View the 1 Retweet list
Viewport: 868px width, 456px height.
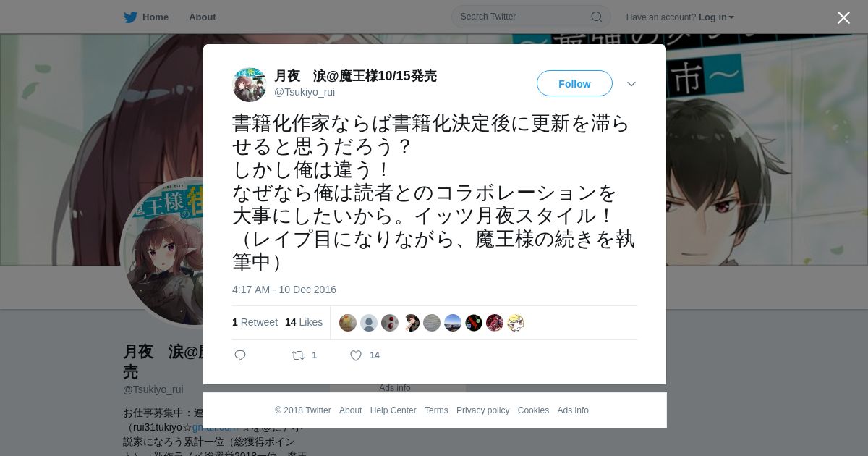tap(255, 322)
